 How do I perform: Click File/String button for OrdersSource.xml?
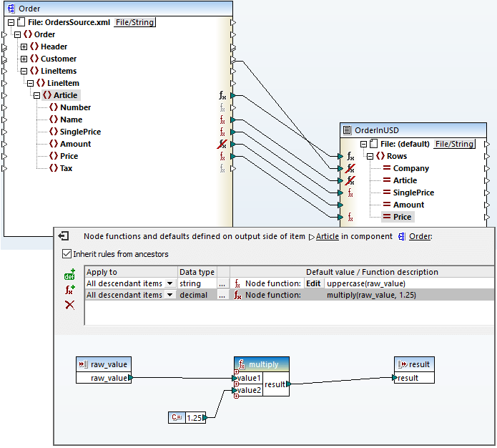click(134, 22)
